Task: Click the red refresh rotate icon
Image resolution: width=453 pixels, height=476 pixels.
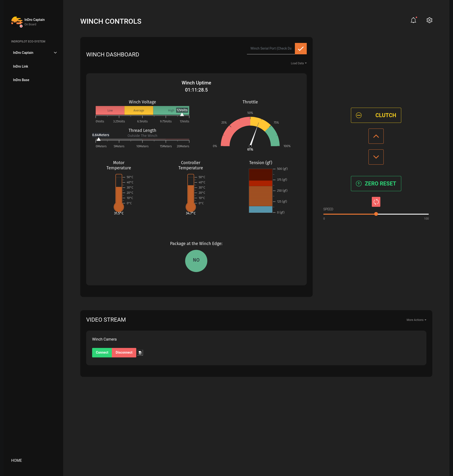Action: click(376, 202)
